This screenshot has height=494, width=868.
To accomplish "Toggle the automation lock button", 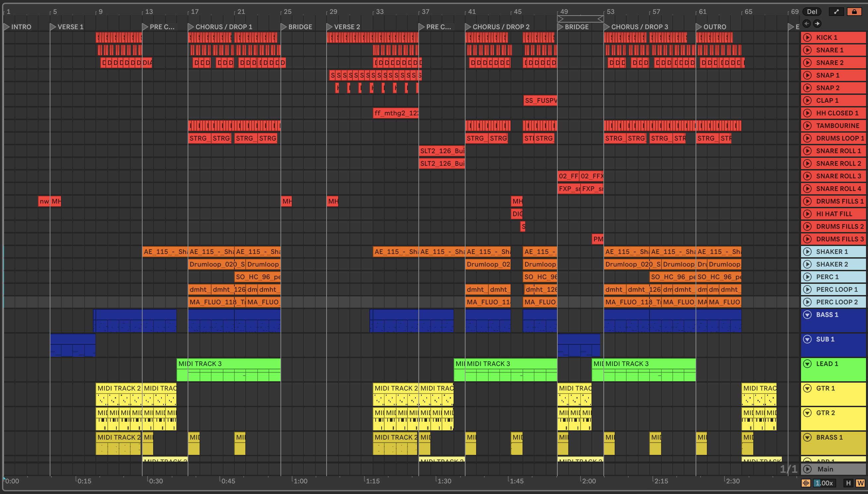I will [x=854, y=12].
